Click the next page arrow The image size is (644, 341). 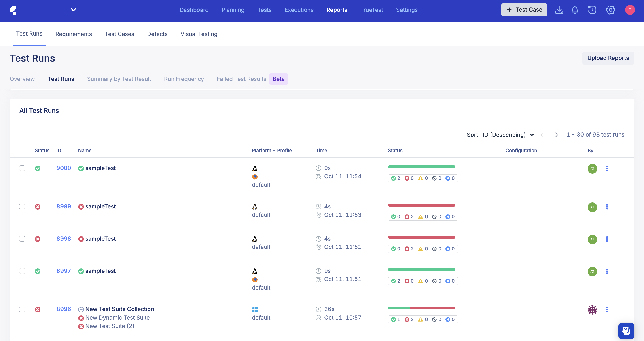[556, 135]
